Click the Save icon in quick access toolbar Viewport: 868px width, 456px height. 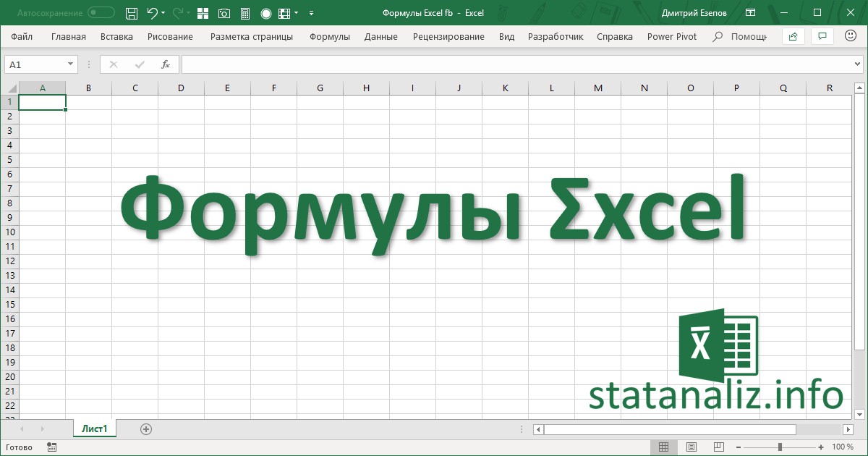tap(131, 13)
